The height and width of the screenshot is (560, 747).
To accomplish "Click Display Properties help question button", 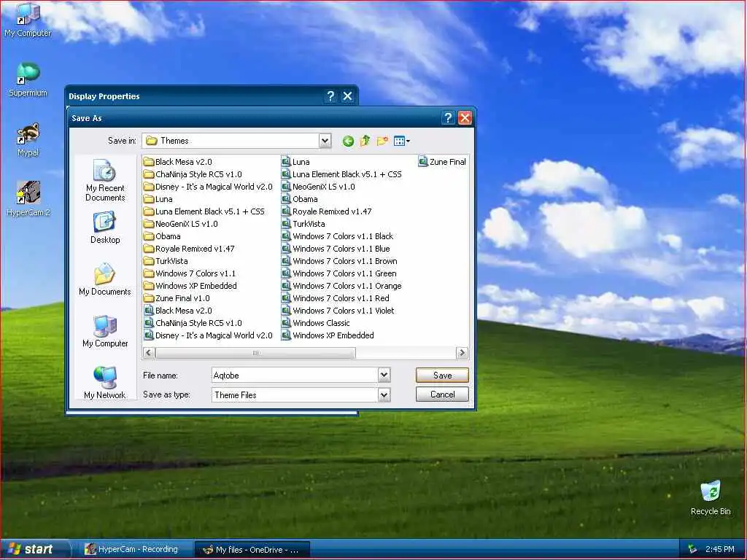I will click(330, 96).
